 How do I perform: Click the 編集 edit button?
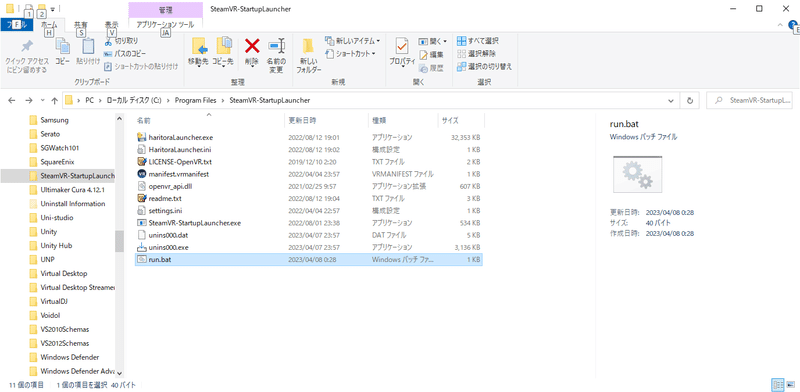[x=431, y=54]
